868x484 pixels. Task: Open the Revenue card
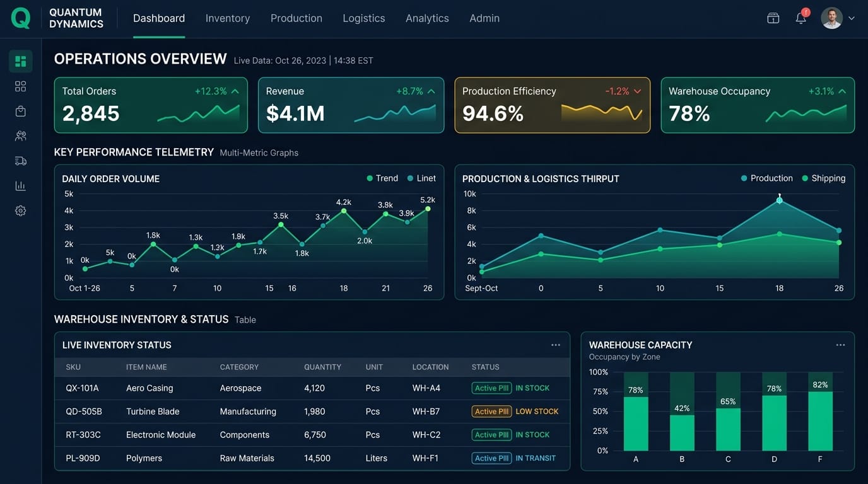point(351,105)
